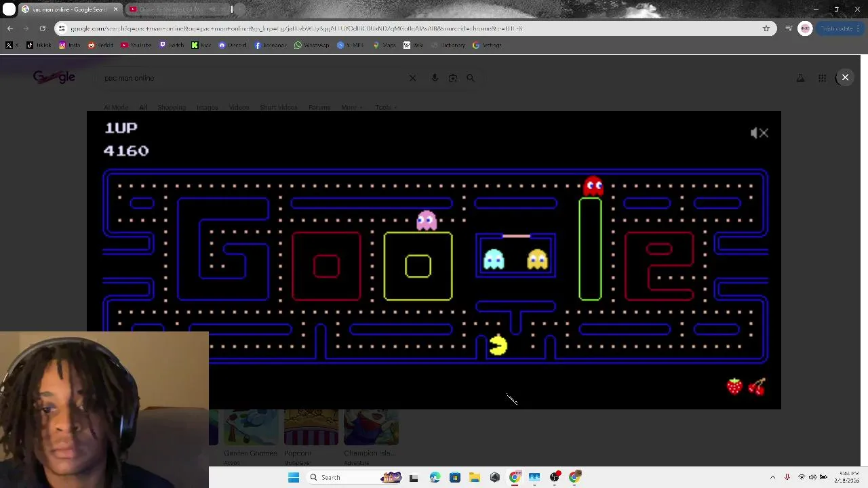868x488 pixels.
Task: Switch to the YouTube browser tab
Action: pyautogui.click(x=178, y=9)
